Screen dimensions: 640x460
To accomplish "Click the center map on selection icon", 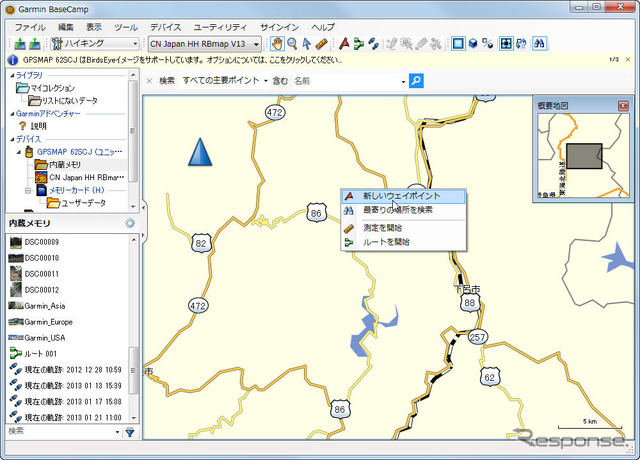I will coord(506,43).
